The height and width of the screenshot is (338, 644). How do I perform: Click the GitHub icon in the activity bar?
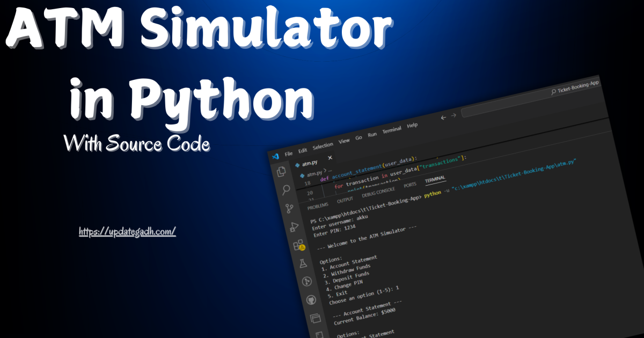pyautogui.click(x=311, y=300)
